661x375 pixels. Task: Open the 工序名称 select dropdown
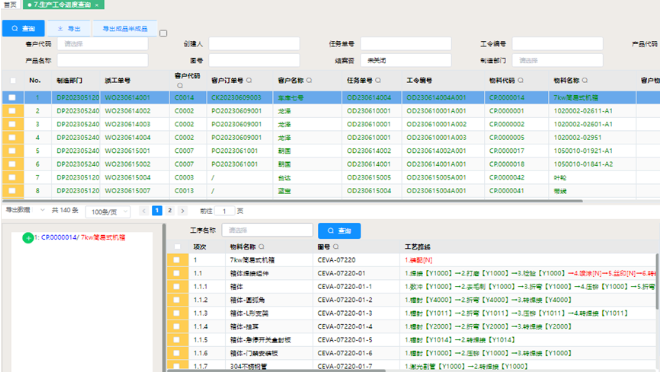coord(267,230)
